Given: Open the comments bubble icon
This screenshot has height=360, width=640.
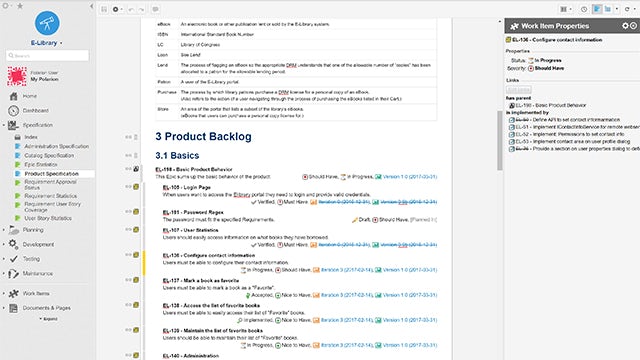Looking at the screenshot, I should coord(156,9).
